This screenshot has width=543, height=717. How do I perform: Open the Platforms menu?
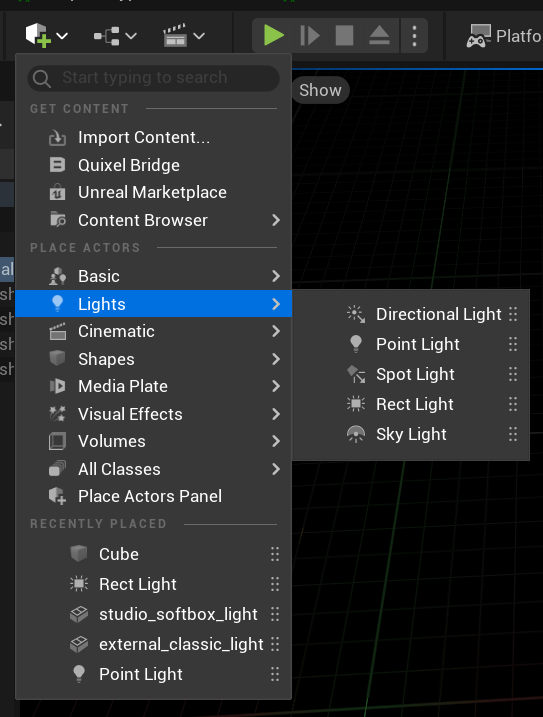pyautogui.click(x=503, y=36)
